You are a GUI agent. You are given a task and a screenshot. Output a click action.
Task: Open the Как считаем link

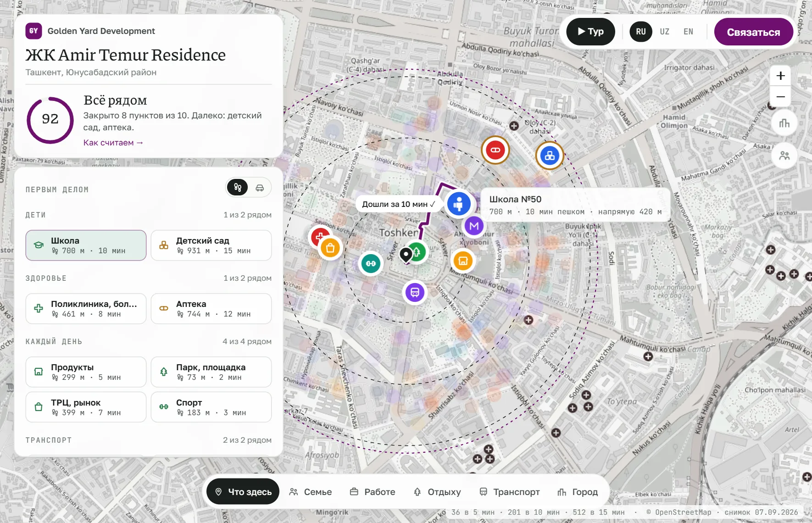tap(113, 143)
